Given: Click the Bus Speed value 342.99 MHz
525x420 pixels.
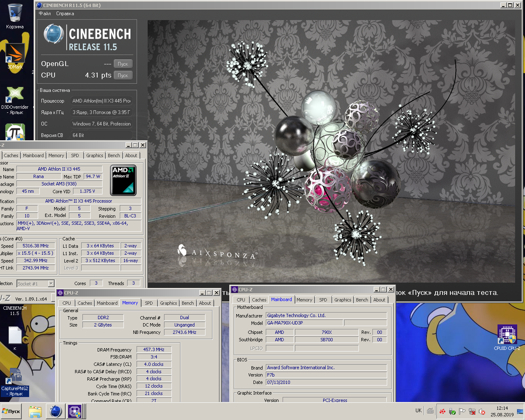Looking at the screenshot, I should coord(36,260).
